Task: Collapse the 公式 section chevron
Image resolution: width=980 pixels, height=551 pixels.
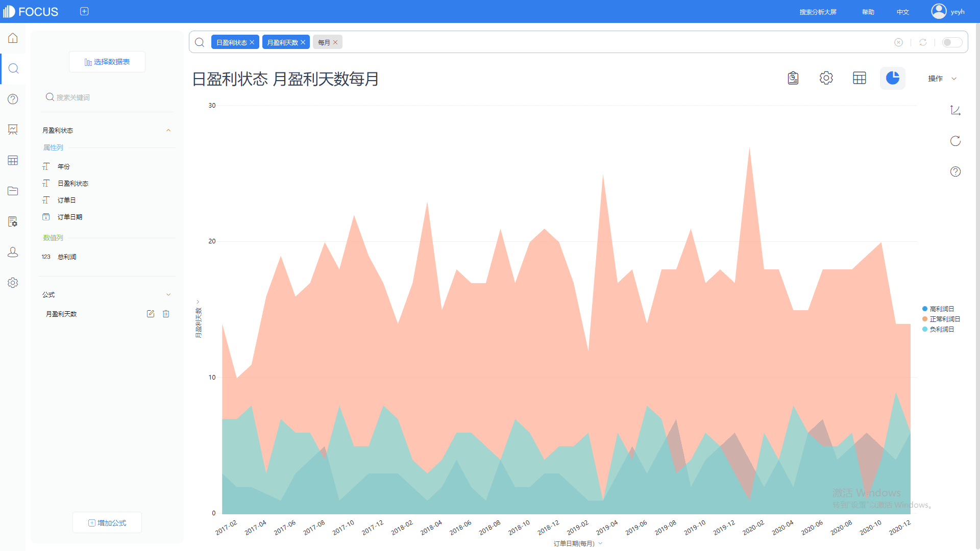Action: pos(168,295)
